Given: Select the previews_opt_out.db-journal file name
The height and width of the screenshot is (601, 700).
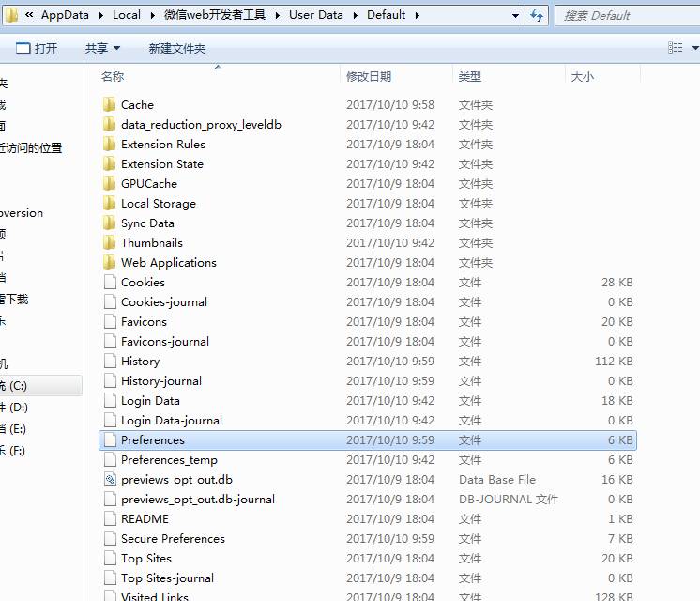Looking at the screenshot, I should (198, 500).
